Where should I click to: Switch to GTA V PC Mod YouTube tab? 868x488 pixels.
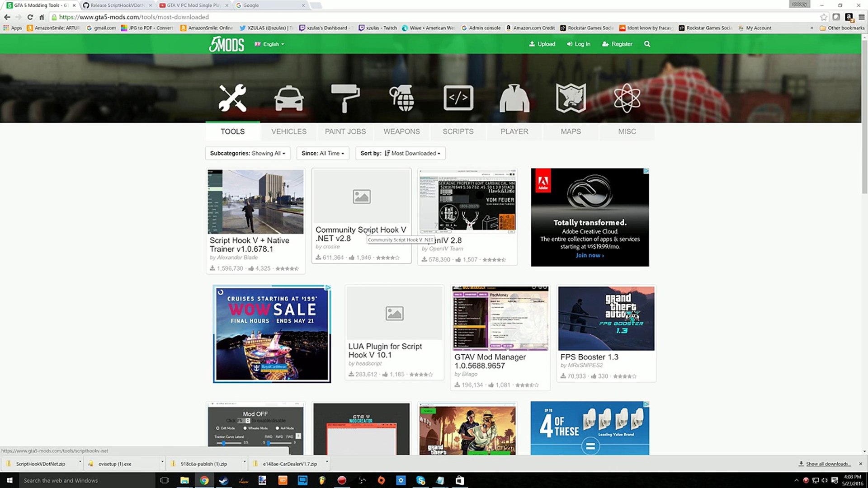(x=193, y=5)
